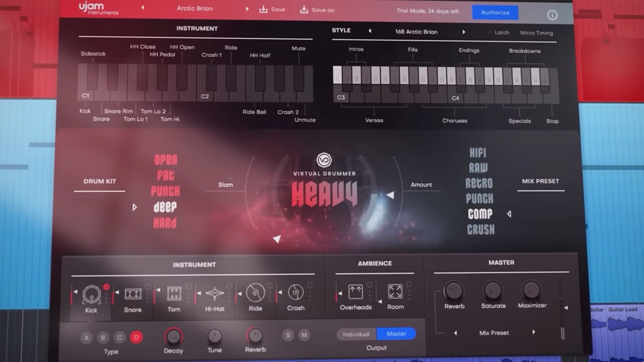Choose the Crush mix preset

coord(481,230)
